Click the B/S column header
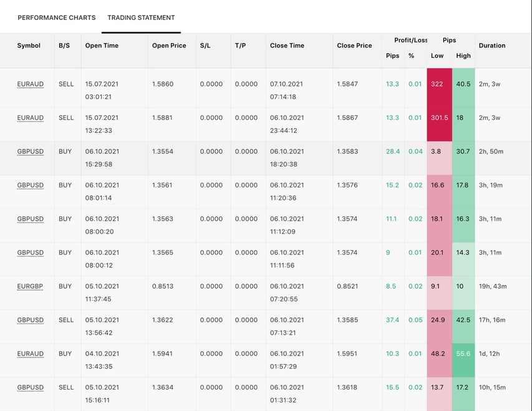 (x=64, y=46)
